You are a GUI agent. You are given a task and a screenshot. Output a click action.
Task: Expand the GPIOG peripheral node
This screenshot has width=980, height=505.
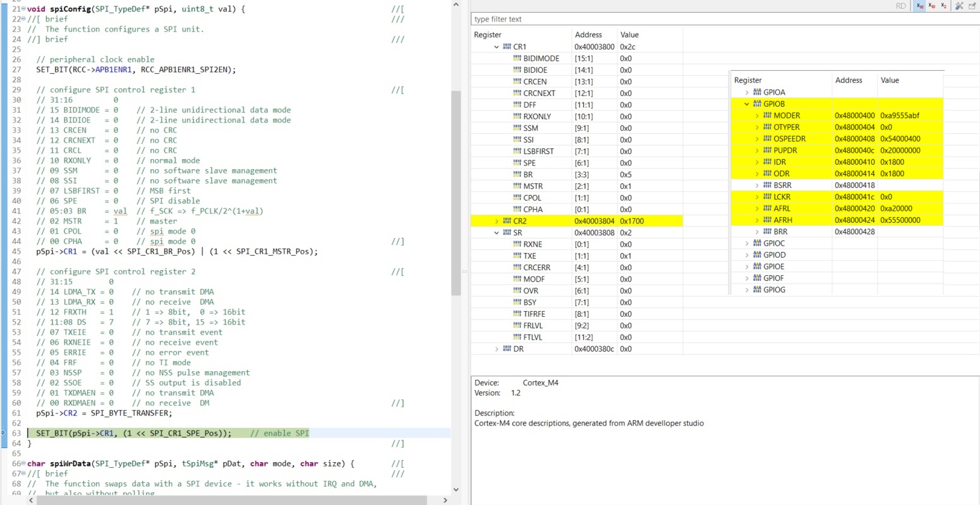coord(747,290)
